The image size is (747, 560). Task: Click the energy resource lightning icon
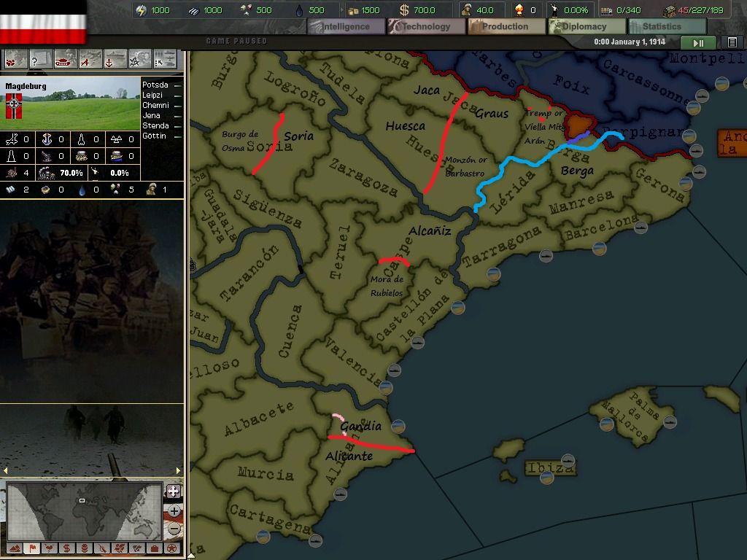[x=141, y=10]
